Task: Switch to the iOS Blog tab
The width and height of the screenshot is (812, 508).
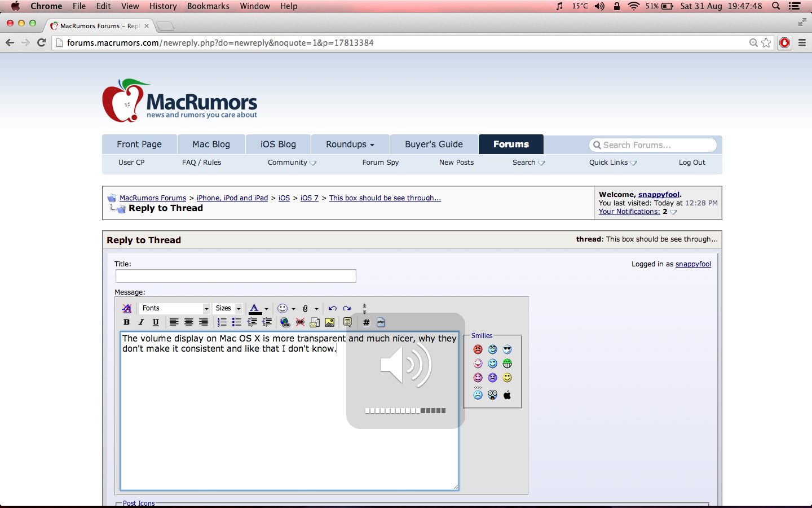Action: click(x=278, y=144)
